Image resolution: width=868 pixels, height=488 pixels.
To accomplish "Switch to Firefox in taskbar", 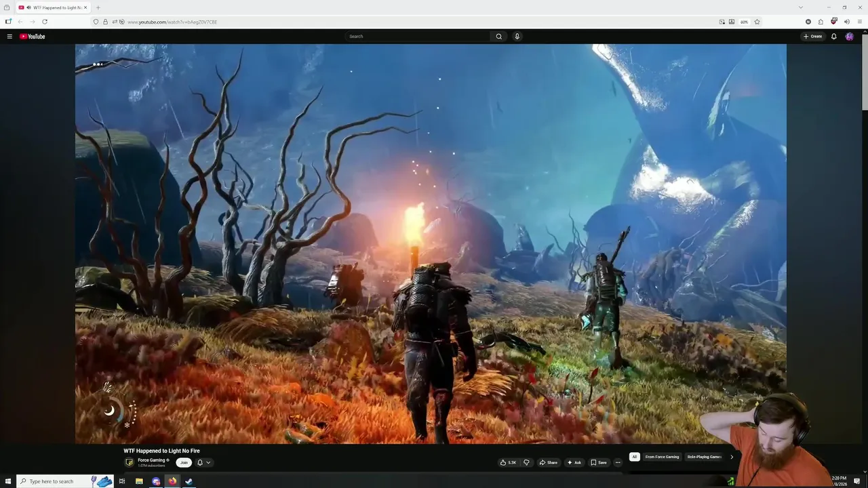I will (x=172, y=481).
